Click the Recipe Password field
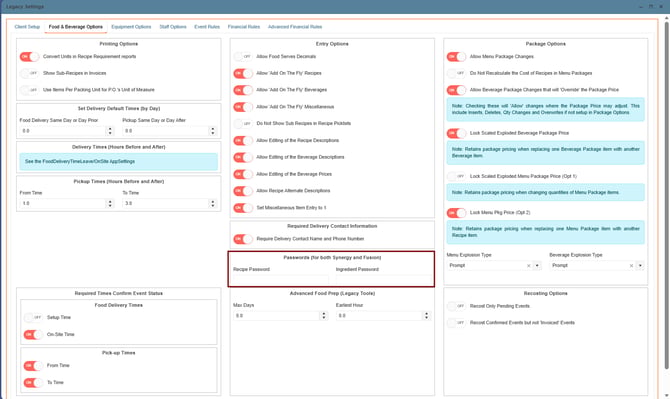Viewport: 670px width, 399px height. pos(281,279)
